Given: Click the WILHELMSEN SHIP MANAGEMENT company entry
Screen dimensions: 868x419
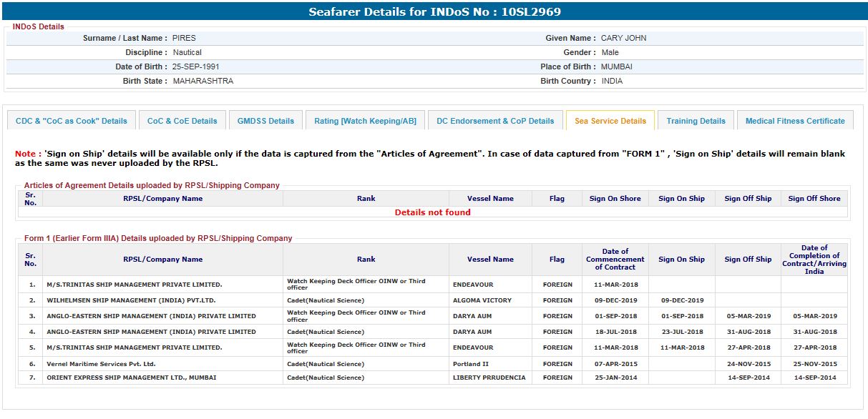Looking at the screenshot, I should 131,300.
